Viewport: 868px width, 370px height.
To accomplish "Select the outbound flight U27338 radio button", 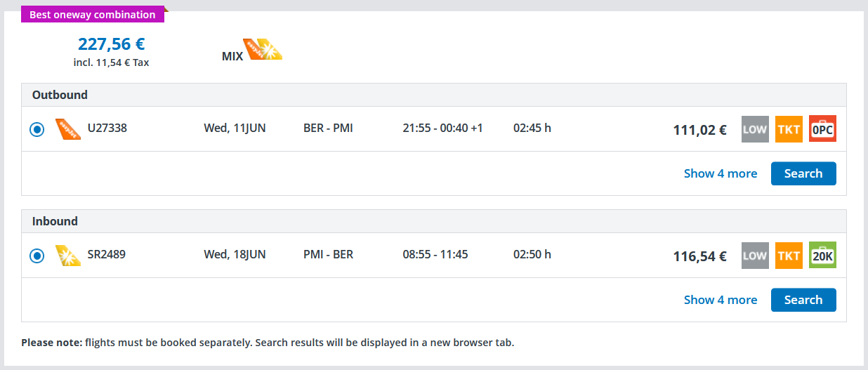I will pyautogui.click(x=37, y=130).
